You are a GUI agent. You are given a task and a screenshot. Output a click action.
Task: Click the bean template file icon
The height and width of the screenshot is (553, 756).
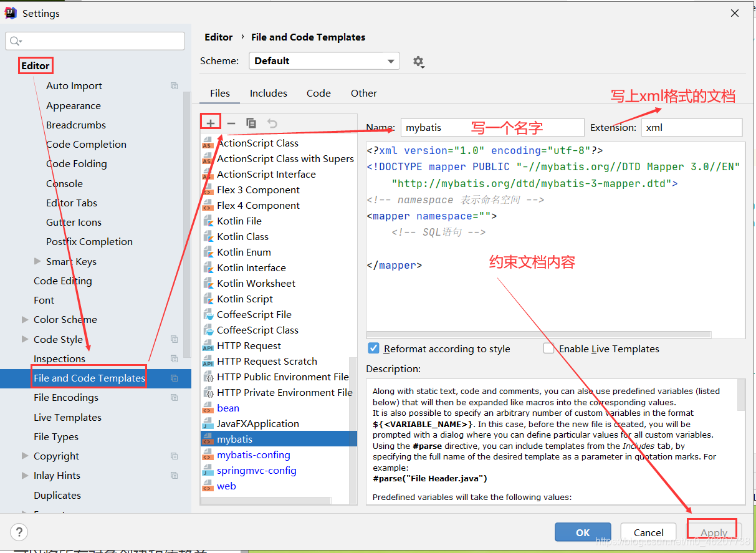pyautogui.click(x=208, y=408)
